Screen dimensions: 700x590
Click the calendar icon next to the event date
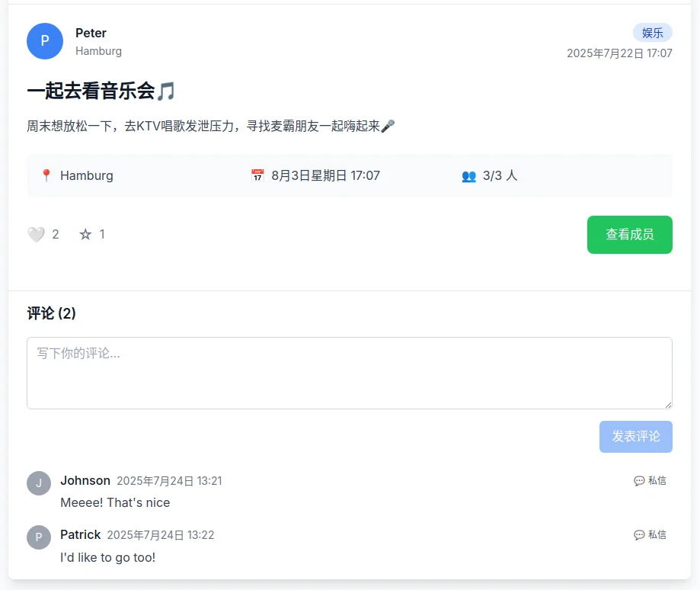[257, 175]
